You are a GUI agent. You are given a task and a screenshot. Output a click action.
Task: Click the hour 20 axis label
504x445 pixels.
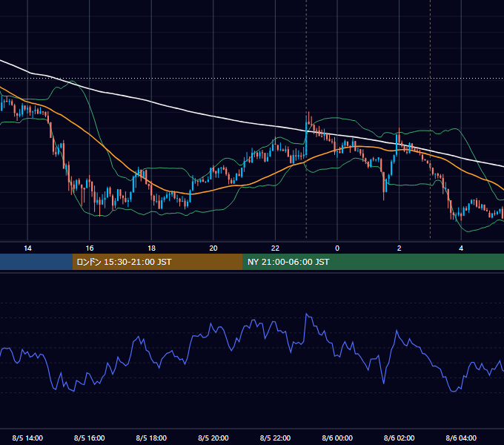click(x=213, y=248)
